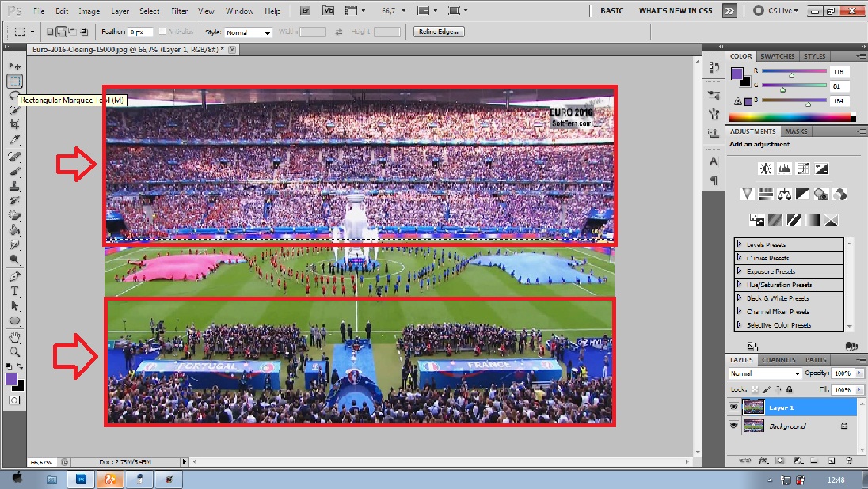
Task: Select What's New in CS5 workspace
Action: (676, 10)
